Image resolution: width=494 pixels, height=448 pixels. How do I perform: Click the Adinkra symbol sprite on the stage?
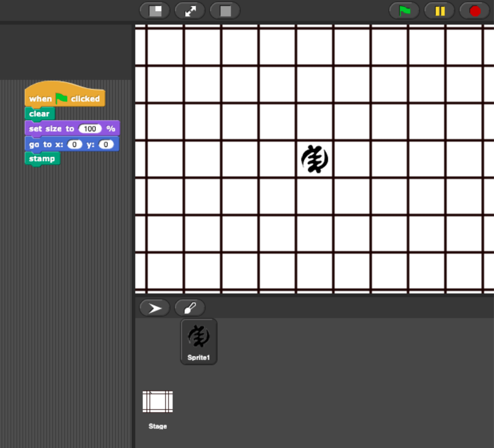click(315, 159)
